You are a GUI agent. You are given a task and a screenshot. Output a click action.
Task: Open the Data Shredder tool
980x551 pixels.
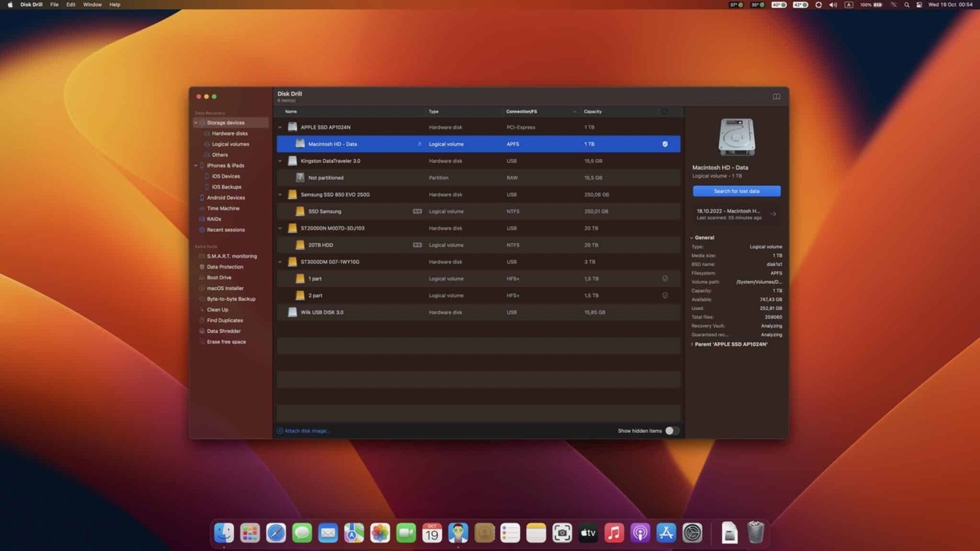(224, 331)
